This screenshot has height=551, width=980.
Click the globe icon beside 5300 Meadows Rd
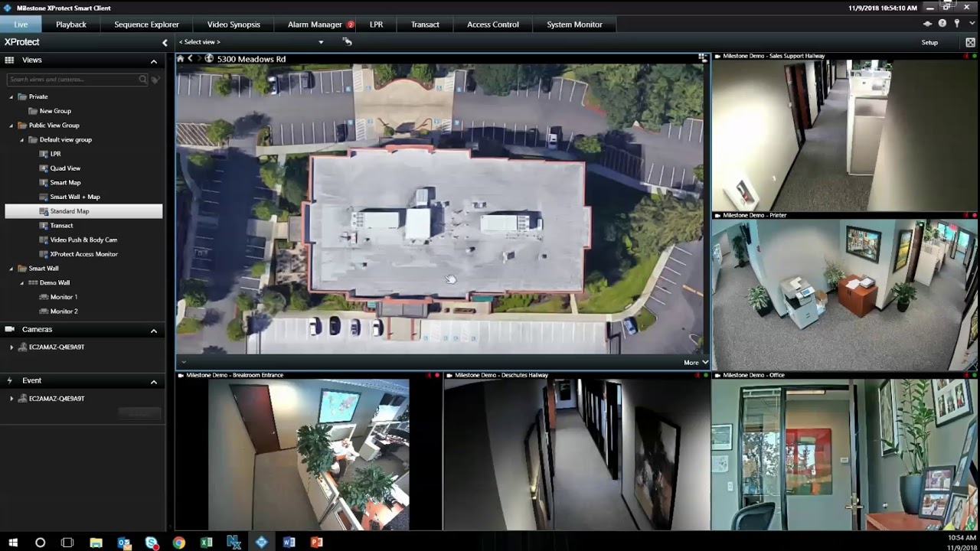[x=209, y=59]
